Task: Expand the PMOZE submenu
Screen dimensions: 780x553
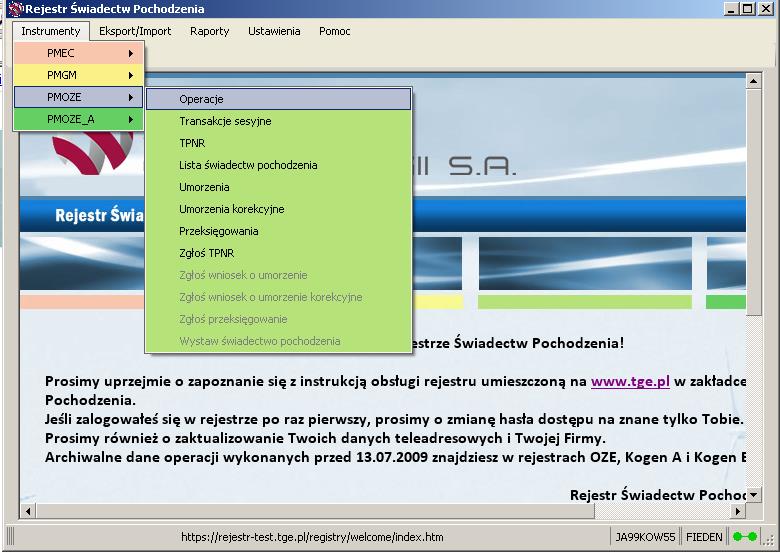Action: point(79,97)
